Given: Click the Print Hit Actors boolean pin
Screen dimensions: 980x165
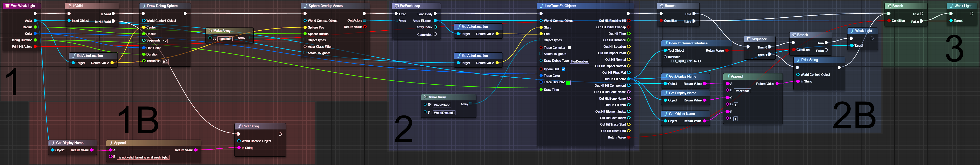Looking at the screenshot, I should pyautogui.click(x=35, y=46).
